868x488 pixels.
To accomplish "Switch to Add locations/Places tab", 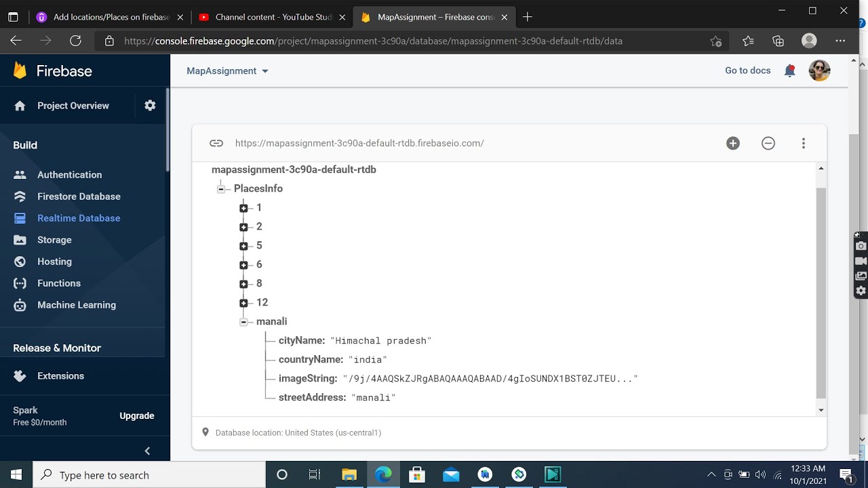I will click(109, 17).
